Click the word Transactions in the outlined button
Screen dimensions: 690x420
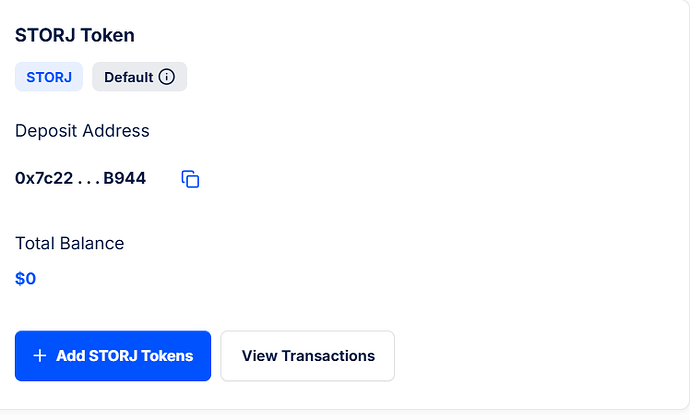328,356
